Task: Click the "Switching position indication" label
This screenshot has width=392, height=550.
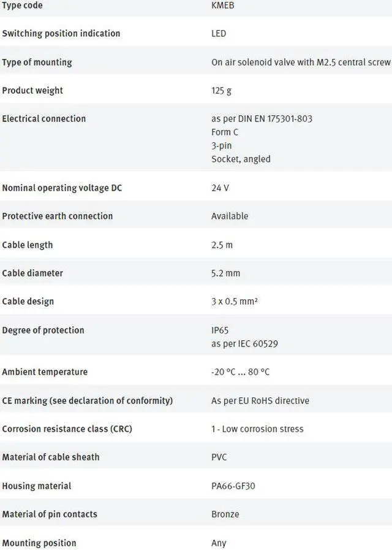Action: (x=61, y=34)
